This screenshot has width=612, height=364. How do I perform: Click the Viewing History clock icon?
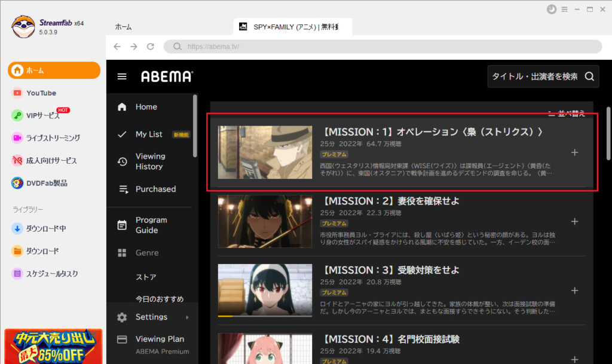(x=122, y=161)
